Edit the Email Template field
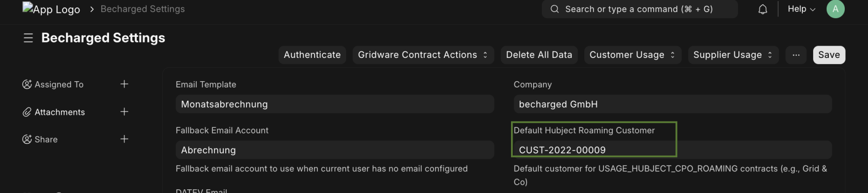The image size is (868, 193). point(335,104)
